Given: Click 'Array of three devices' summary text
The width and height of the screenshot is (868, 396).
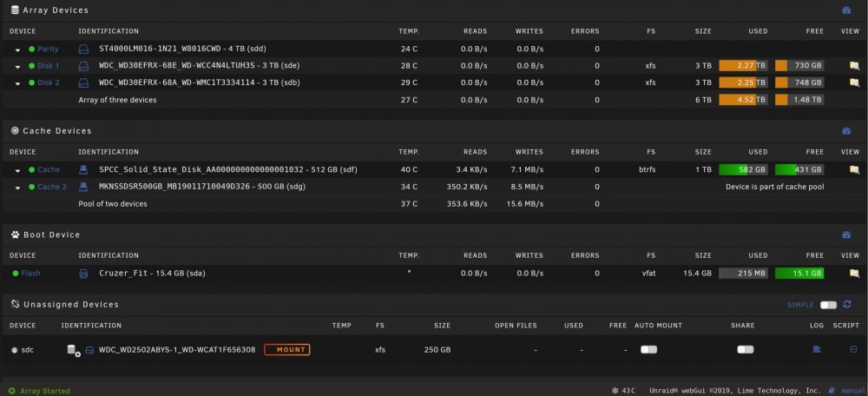Looking at the screenshot, I should [117, 100].
